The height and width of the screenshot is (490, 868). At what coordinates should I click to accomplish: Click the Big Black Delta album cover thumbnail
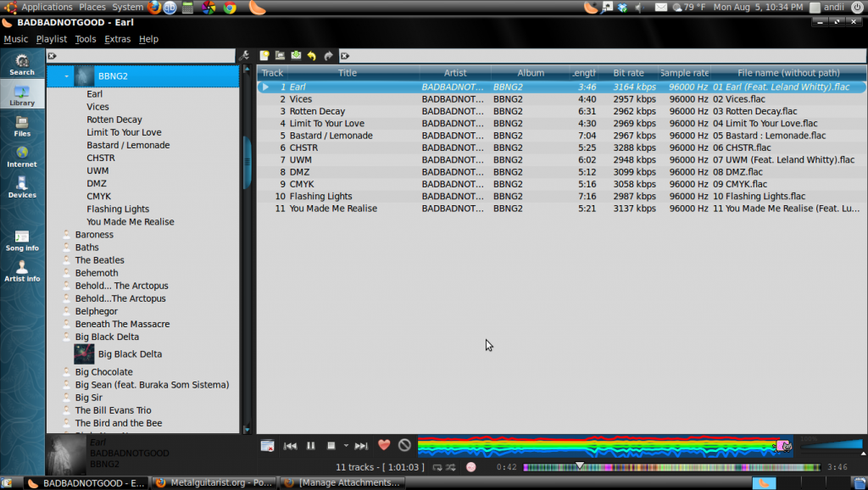pyautogui.click(x=84, y=354)
